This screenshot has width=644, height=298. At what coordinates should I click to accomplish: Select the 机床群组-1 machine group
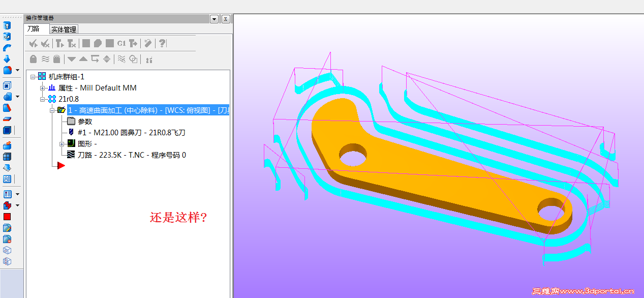(x=66, y=77)
